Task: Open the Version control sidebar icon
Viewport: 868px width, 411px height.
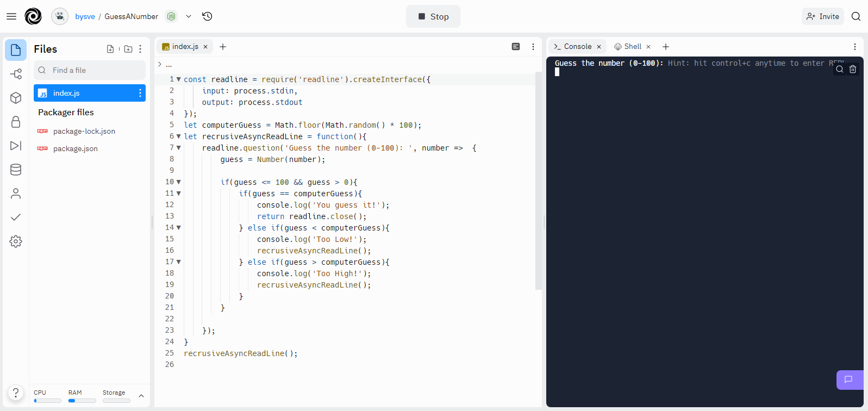Action: coord(16,74)
